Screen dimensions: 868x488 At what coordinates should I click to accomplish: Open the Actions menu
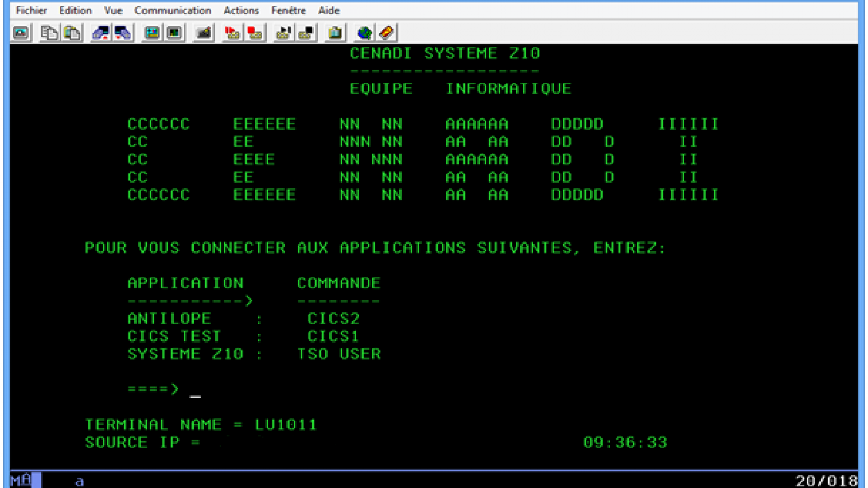241,10
